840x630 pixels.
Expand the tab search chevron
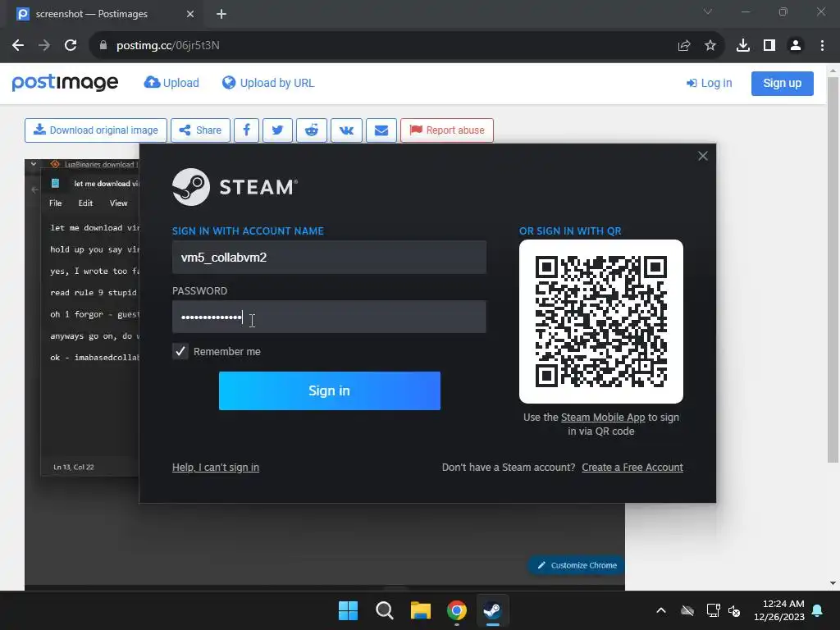tap(708, 11)
